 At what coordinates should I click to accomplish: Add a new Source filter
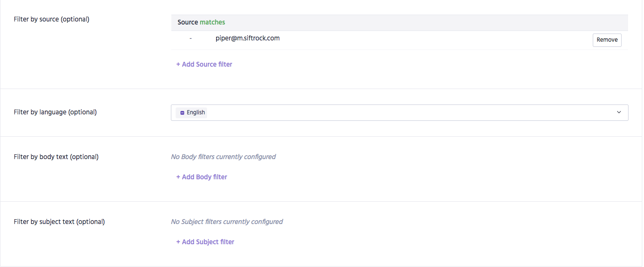[204, 64]
